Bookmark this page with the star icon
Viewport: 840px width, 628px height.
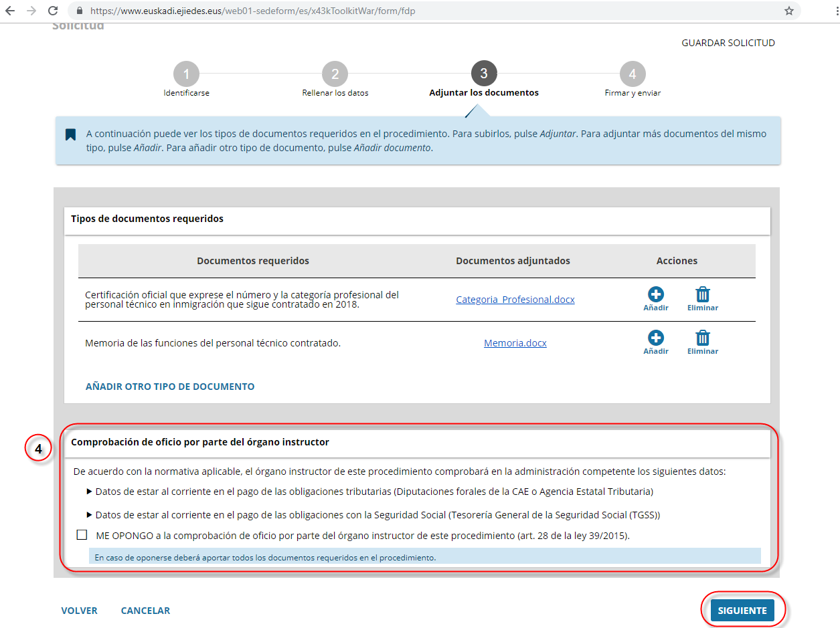(788, 11)
